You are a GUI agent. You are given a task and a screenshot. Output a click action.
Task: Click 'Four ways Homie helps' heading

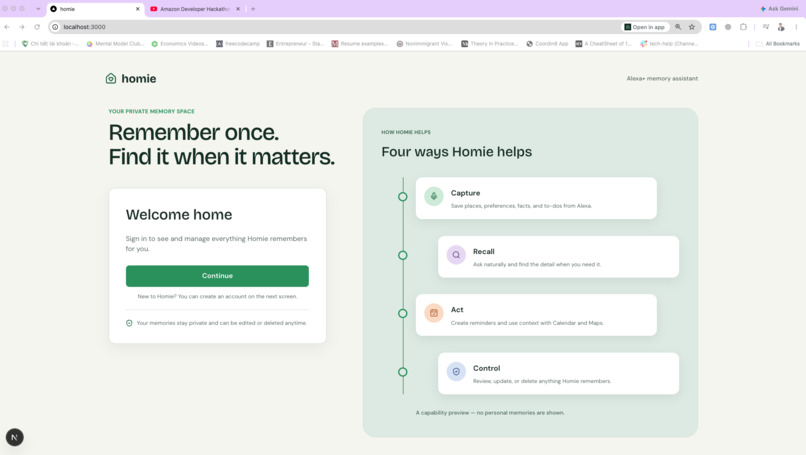coord(456,152)
